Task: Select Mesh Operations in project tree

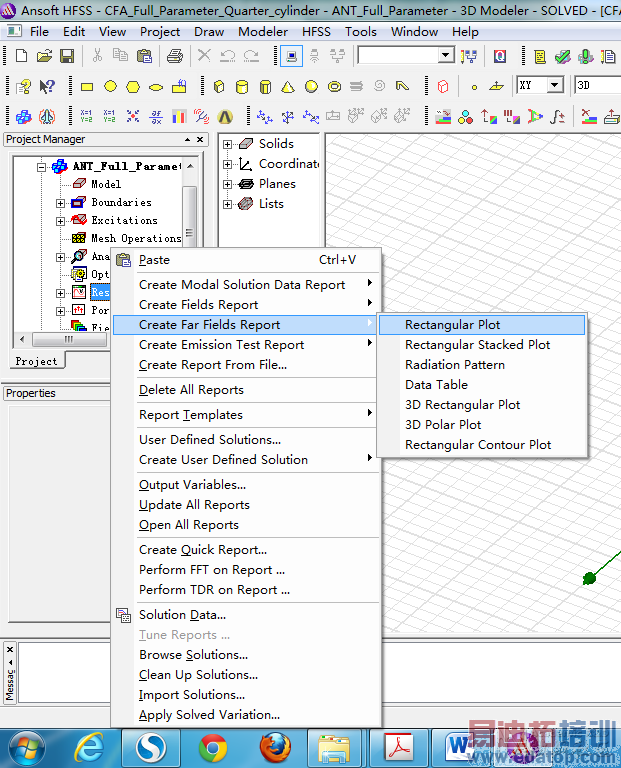Action: point(136,238)
